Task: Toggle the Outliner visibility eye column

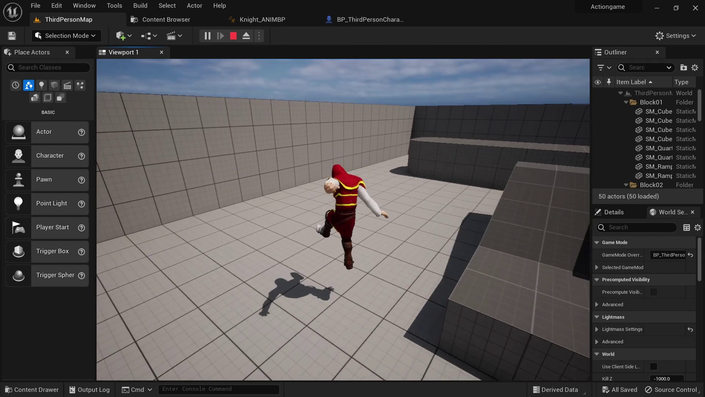Action: point(598,82)
